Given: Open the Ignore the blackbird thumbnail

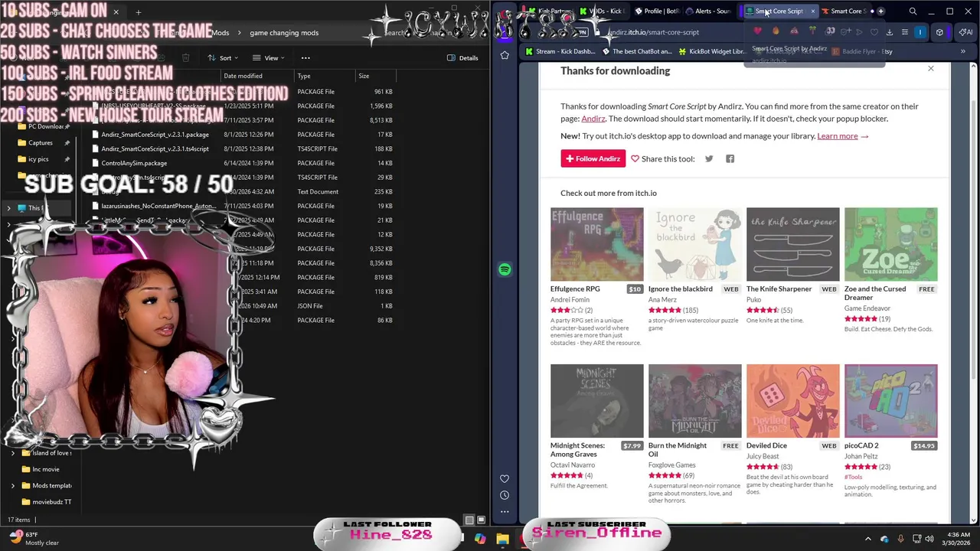Looking at the screenshot, I should point(695,244).
